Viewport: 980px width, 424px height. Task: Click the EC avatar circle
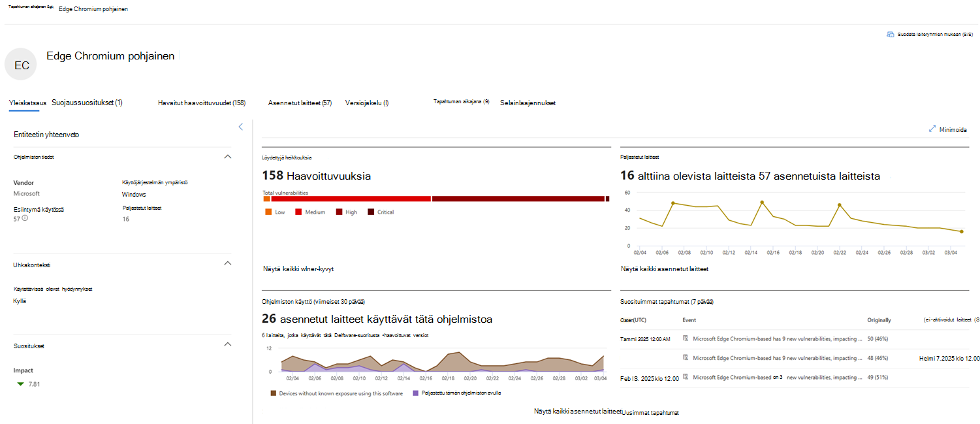click(21, 65)
